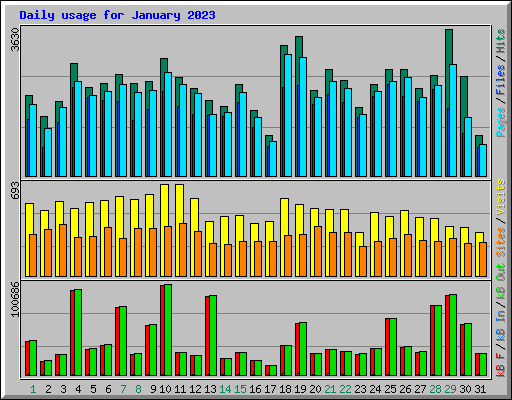This screenshot has width=512, height=400.
Task: Select day 1 on the x-axis
Action: [x=33, y=389]
